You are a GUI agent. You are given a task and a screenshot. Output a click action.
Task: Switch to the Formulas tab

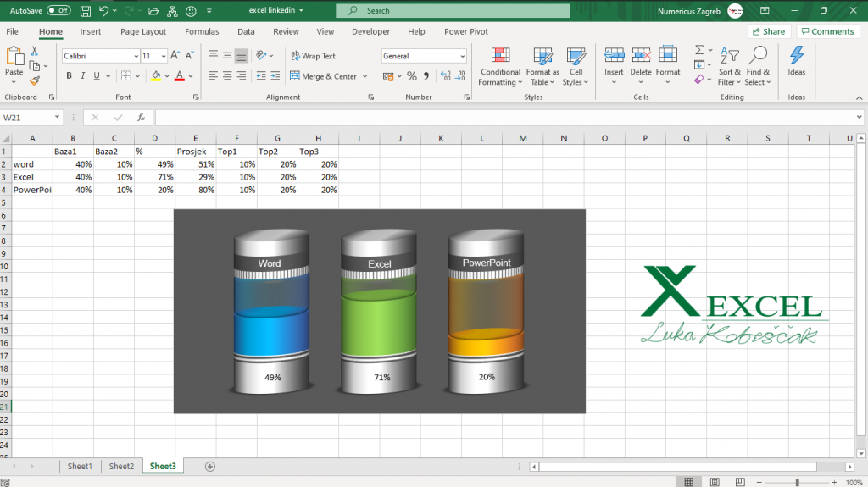click(x=202, y=31)
